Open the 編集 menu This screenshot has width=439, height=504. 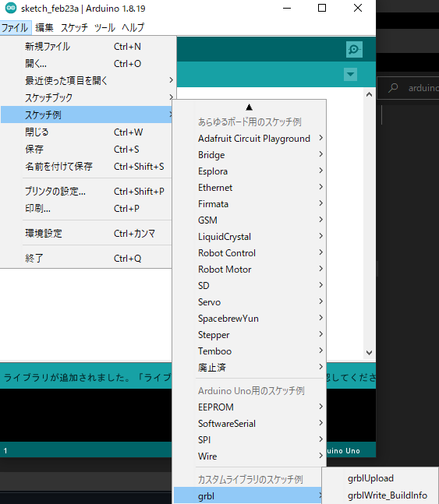click(x=44, y=27)
